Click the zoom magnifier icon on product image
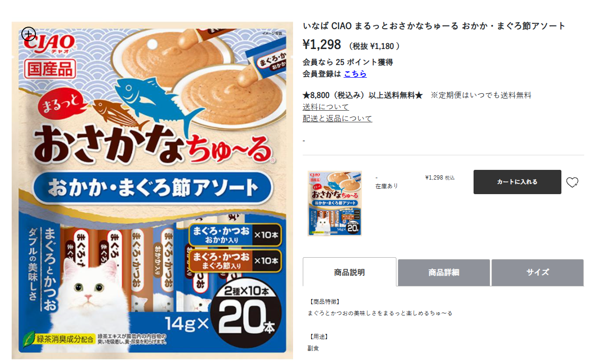607x364 pixels. pos(29,34)
